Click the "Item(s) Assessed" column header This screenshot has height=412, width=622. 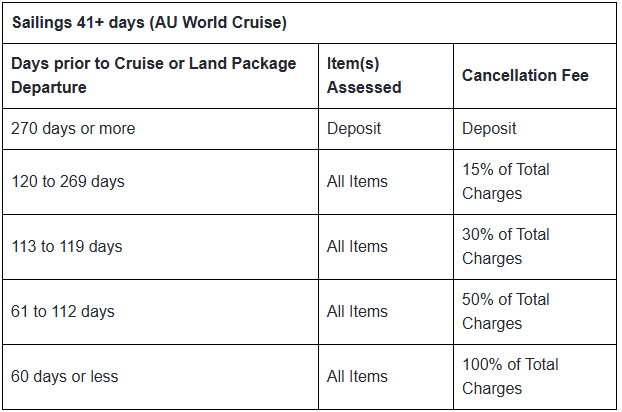point(364,75)
